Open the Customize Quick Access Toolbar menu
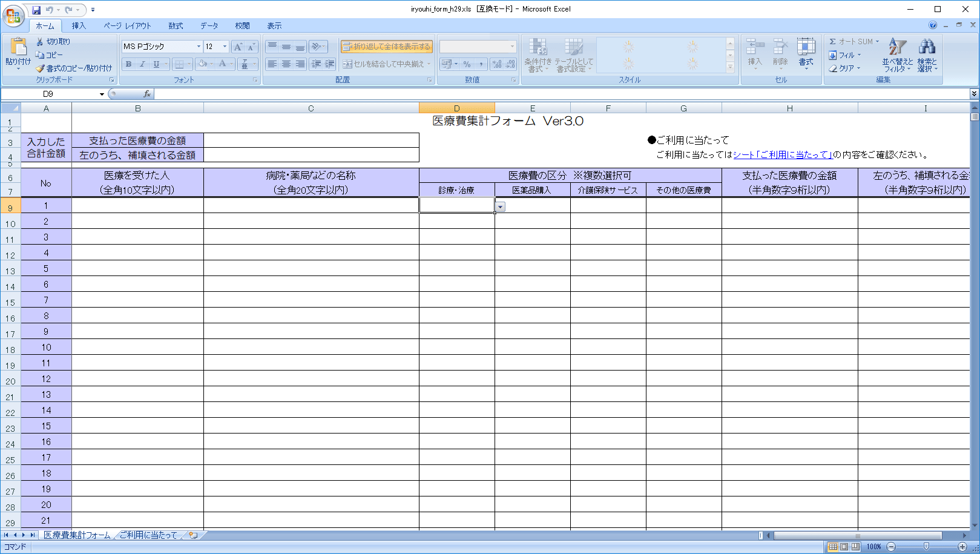Viewport: 980px width, 554px height. [93, 10]
